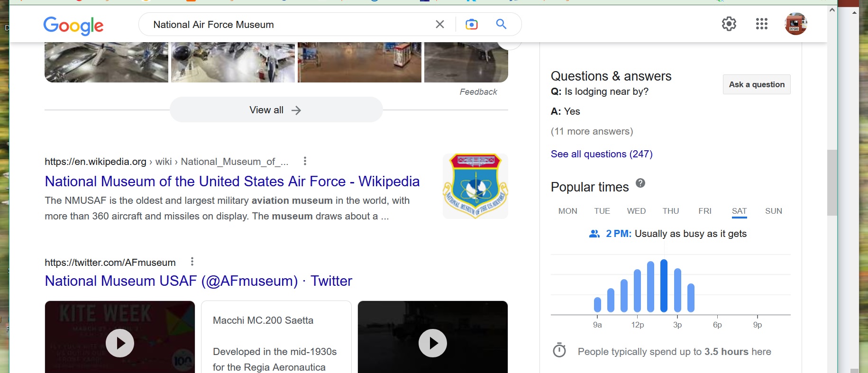Open Google settings gear icon
868x373 pixels.
pyautogui.click(x=729, y=24)
